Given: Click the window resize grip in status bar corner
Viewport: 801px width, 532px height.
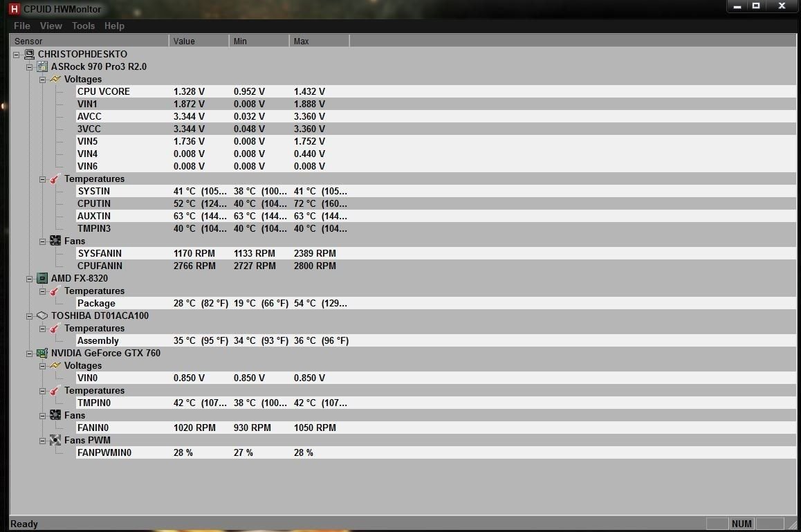Looking at the screenshot, I should pos(791,524).
